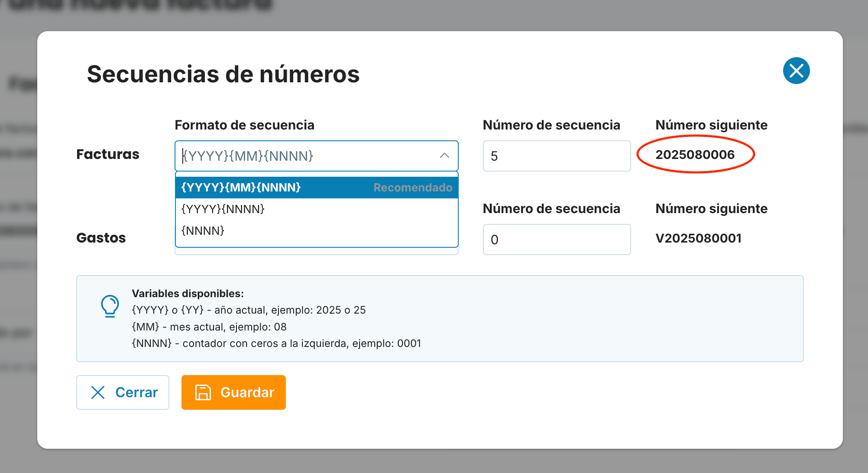Click the next number 2025080006
868x473 pixels.
click(x=695, y=155)
